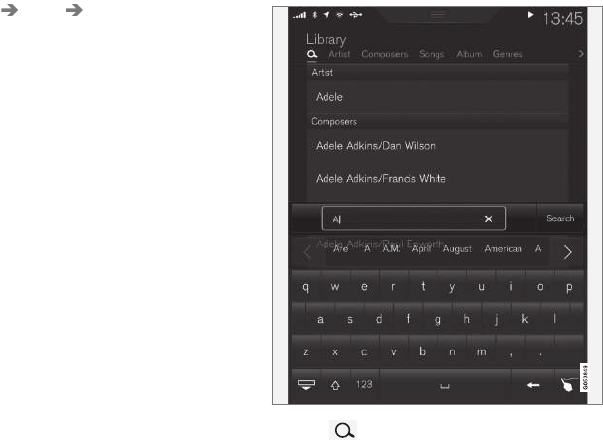This screenshot has width=603, height=440.
Task: Switch to handwriting input pen icon
Action: click(x=567, y=385)
